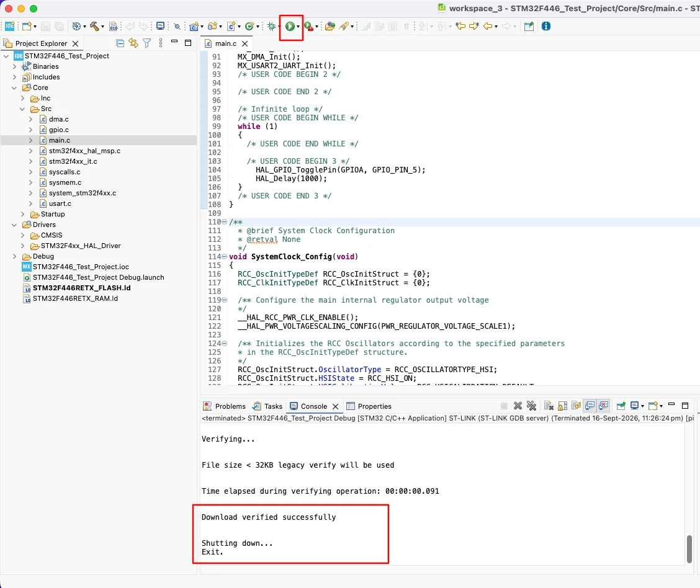Viewport: 700px width, 588px height.
Task: Expand the Includes tree node
Action: pos(14,77)
